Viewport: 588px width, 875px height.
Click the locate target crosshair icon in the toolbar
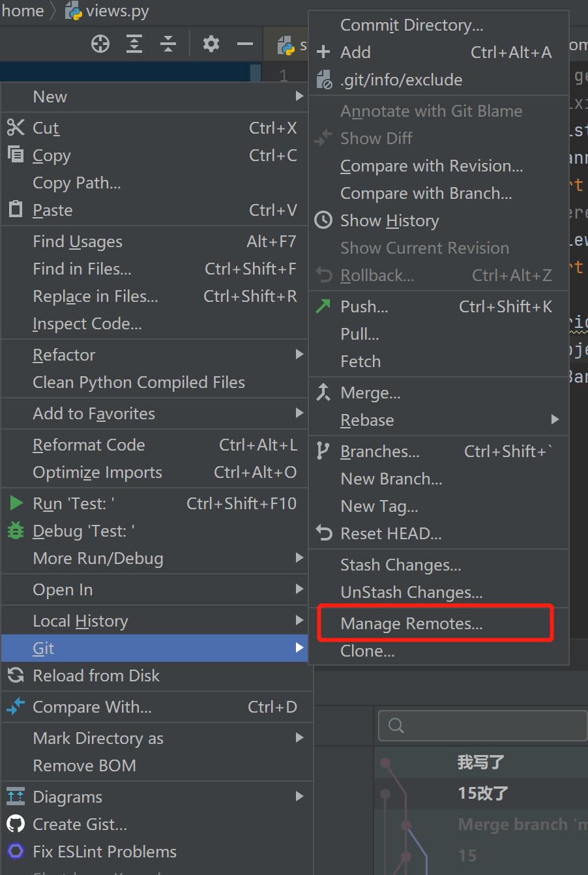pos(100,44)
